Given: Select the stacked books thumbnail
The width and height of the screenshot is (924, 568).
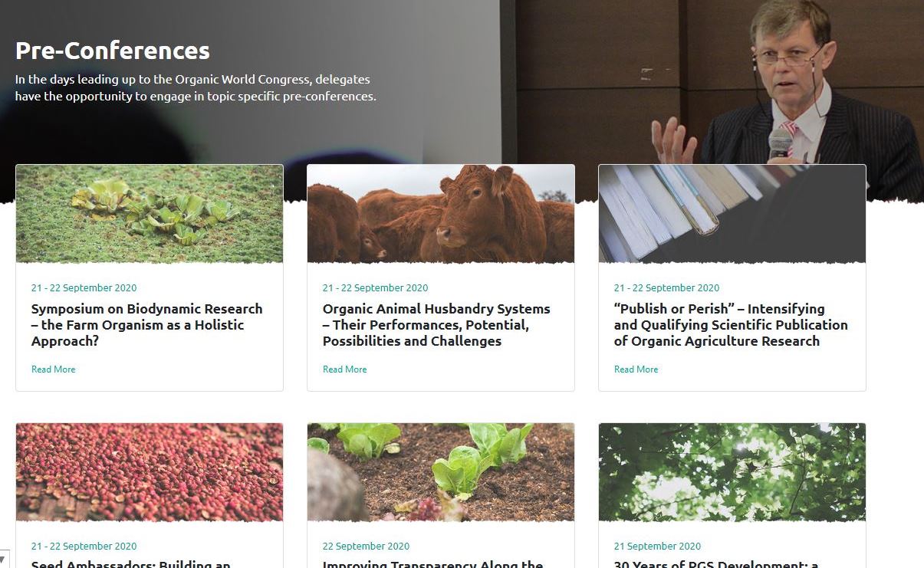Looking at the screenshot, I should (732, 214).
